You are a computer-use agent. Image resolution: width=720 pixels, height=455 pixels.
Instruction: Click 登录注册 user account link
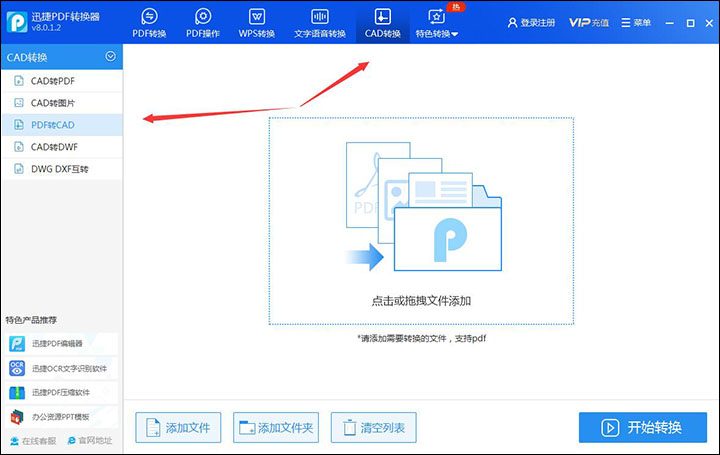[532, 22]
